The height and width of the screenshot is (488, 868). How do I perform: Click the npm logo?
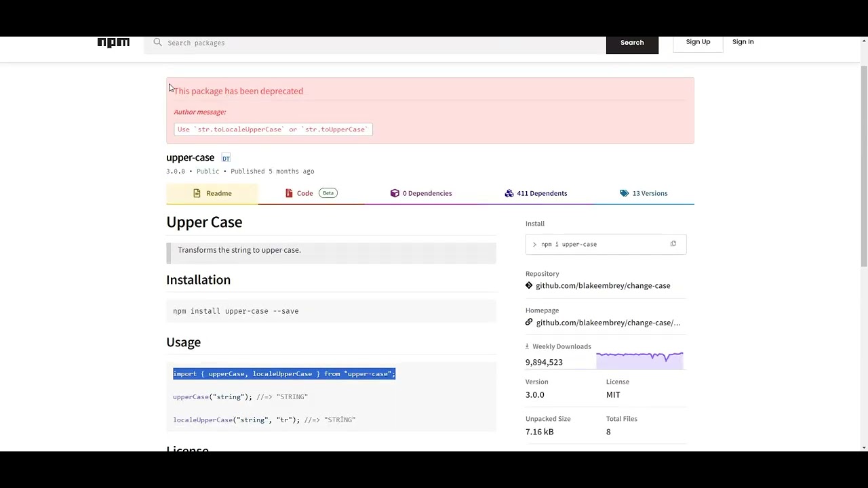(113, 42)
